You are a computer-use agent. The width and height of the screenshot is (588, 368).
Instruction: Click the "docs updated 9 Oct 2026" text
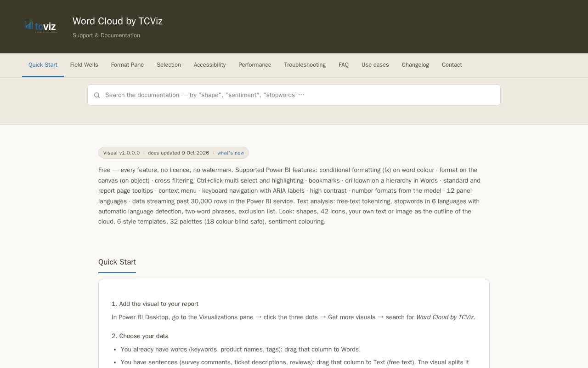178,153
